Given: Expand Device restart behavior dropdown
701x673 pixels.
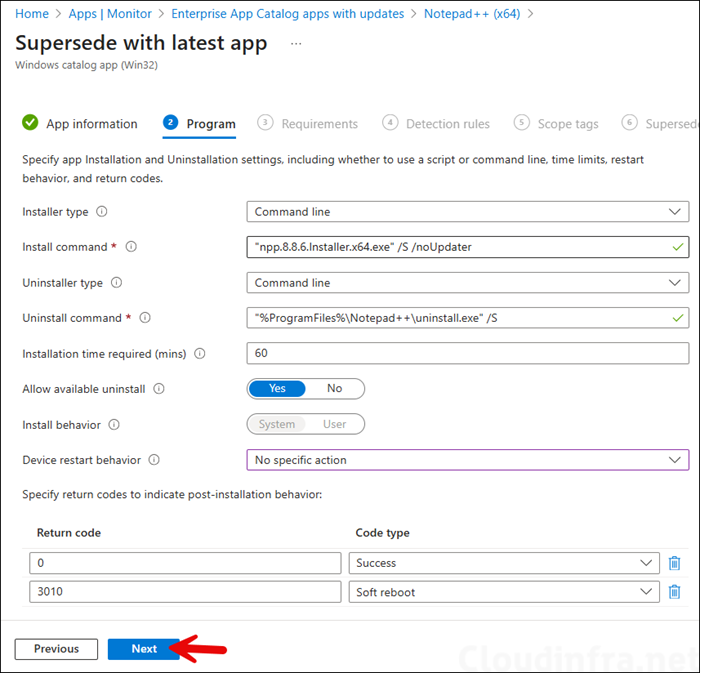Looking at the screenshot, I should coord(467,460).
